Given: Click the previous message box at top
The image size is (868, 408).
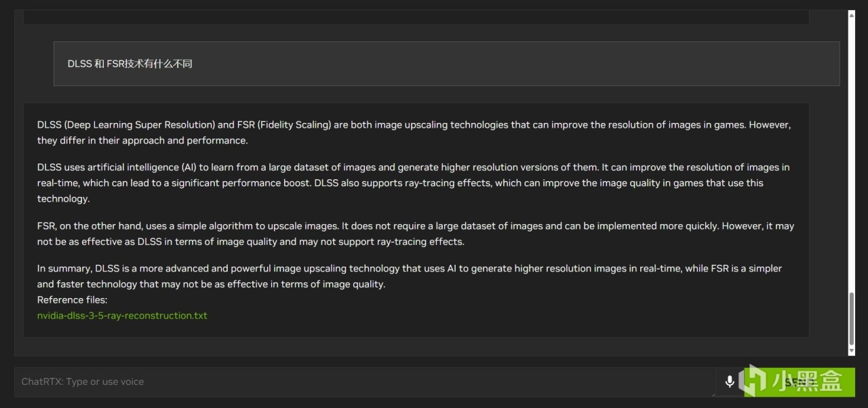Looking at the screenshot, I should tap(416, 18).
